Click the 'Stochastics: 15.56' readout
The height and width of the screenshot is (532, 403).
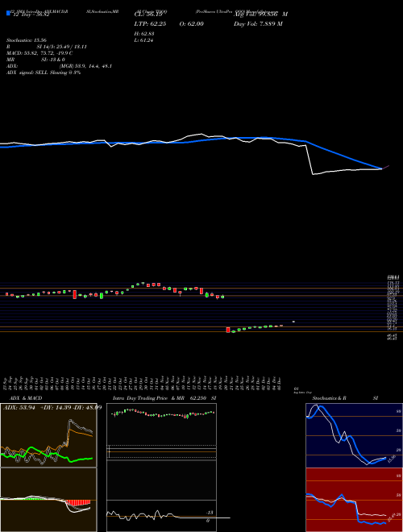26,40
